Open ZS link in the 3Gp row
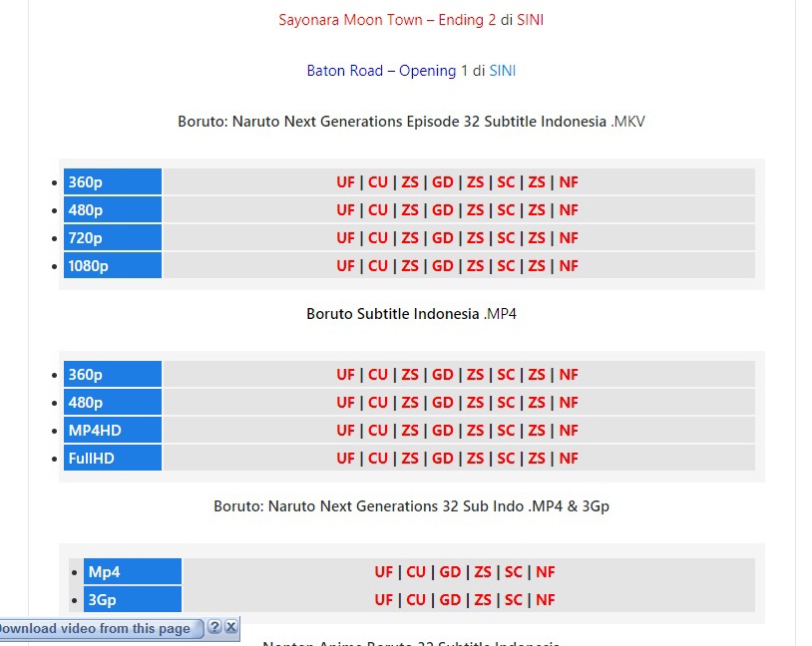The width and height of the screenshot is (812, 646). click(483, 600)
